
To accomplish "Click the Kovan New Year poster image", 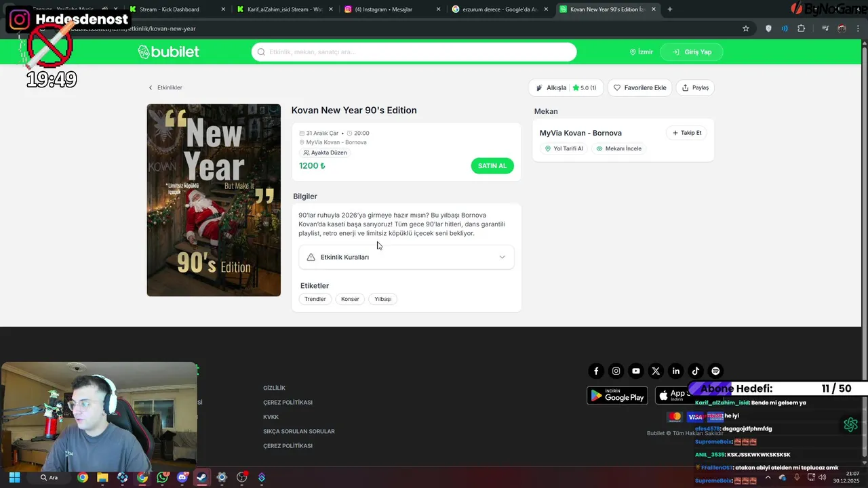I will 214,200.
